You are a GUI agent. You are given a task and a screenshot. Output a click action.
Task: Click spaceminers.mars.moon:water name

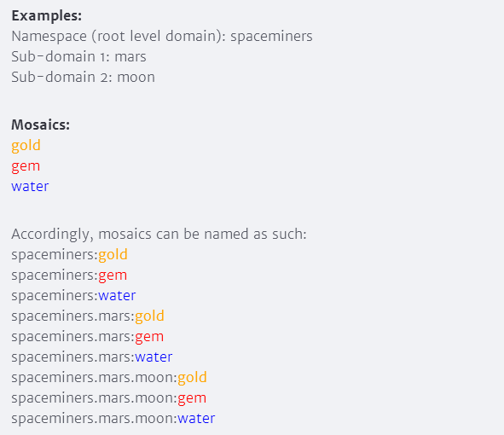[113, 419]
